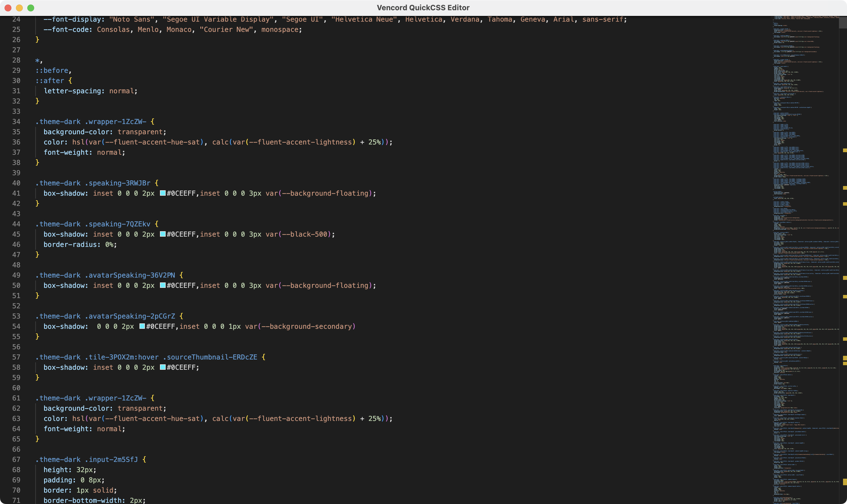
Task: Select monospace in the font-code declaration
Action: point(280,30)
